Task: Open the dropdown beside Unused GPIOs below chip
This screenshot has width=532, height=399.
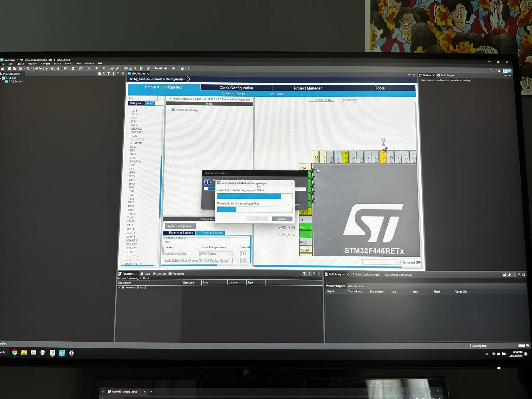Action: click(x=381, y=262)
